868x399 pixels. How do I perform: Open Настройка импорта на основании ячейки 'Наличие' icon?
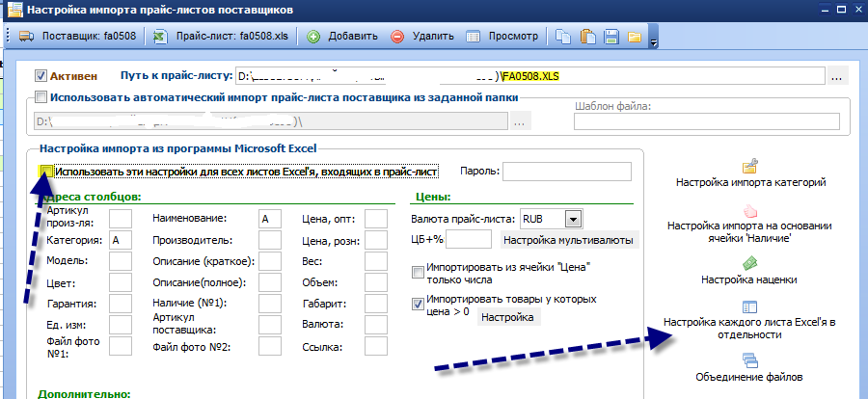click(x=750, y=211)
